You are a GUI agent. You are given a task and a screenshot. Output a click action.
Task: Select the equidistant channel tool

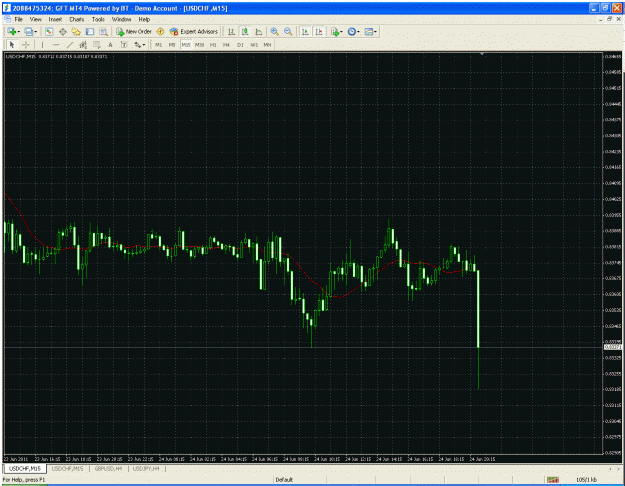tap(83, 45)
